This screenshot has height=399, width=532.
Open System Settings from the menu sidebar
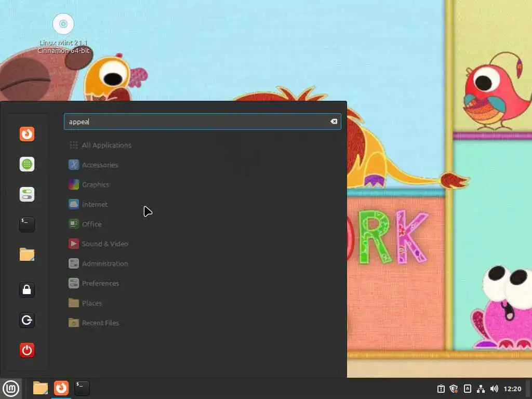[27, 194]
